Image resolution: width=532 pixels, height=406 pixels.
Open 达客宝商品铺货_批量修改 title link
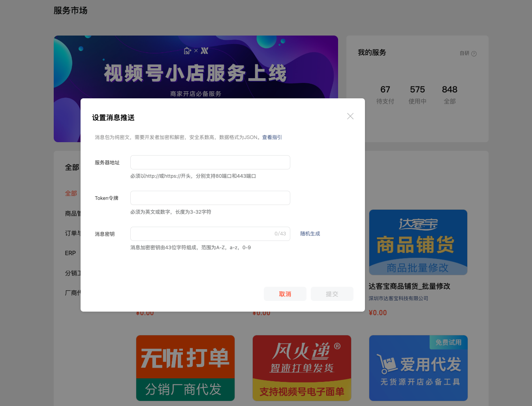(409, 286)
